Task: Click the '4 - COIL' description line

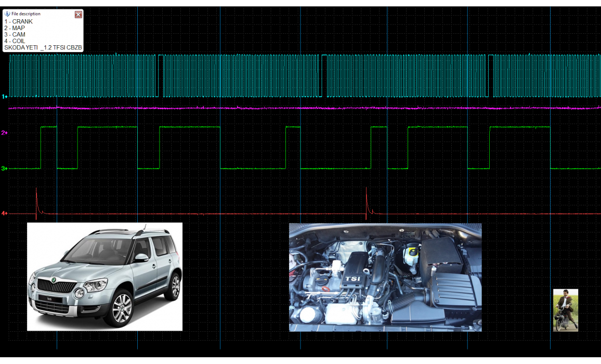Action: 15,41
